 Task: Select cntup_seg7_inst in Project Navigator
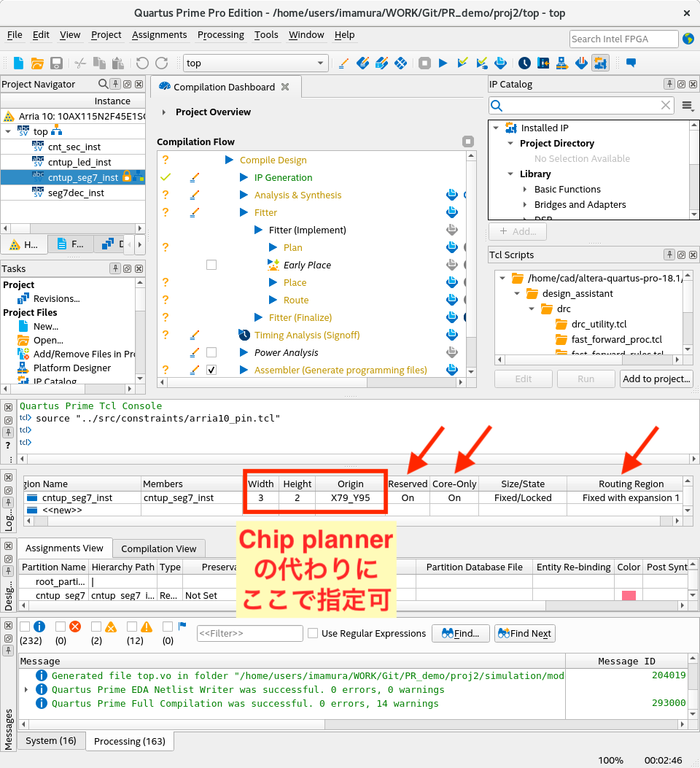(x=72, y=177)
